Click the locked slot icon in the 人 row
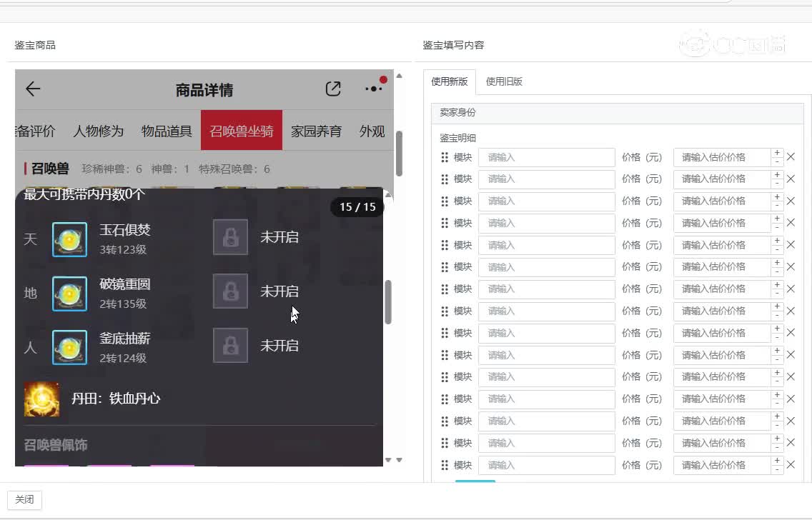The image size is (812, 520). pos(230,345)
